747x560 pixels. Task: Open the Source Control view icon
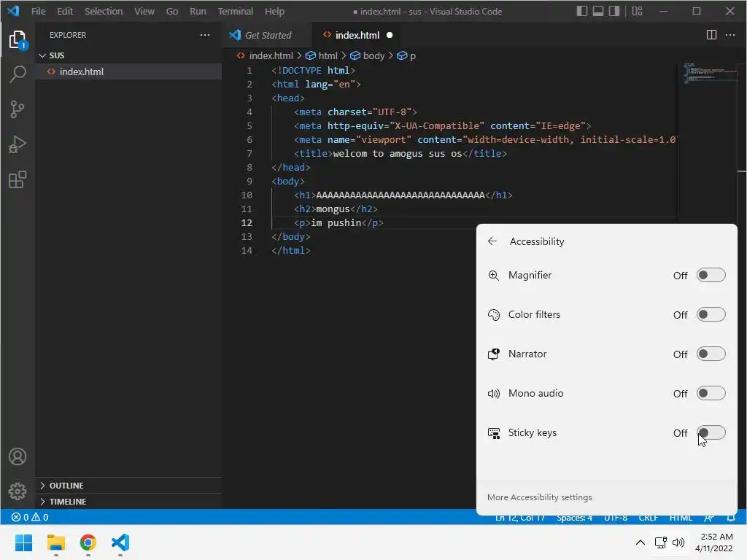click(18, 109)
